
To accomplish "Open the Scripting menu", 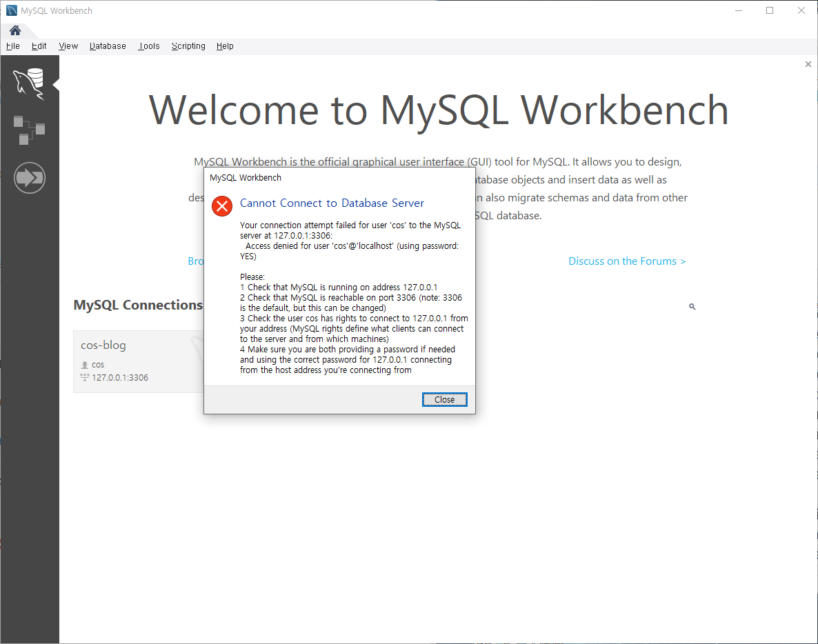I will [x=188, y=46].
